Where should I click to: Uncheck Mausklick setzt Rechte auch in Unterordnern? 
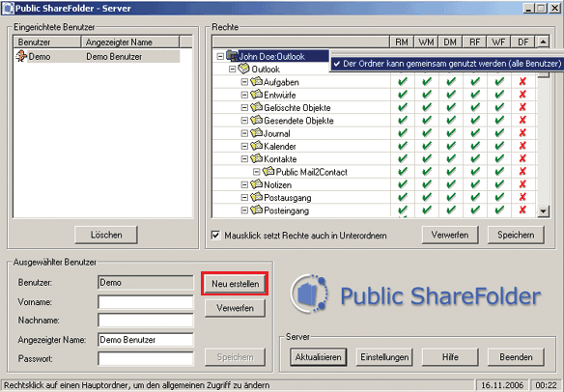pos(215,236)
